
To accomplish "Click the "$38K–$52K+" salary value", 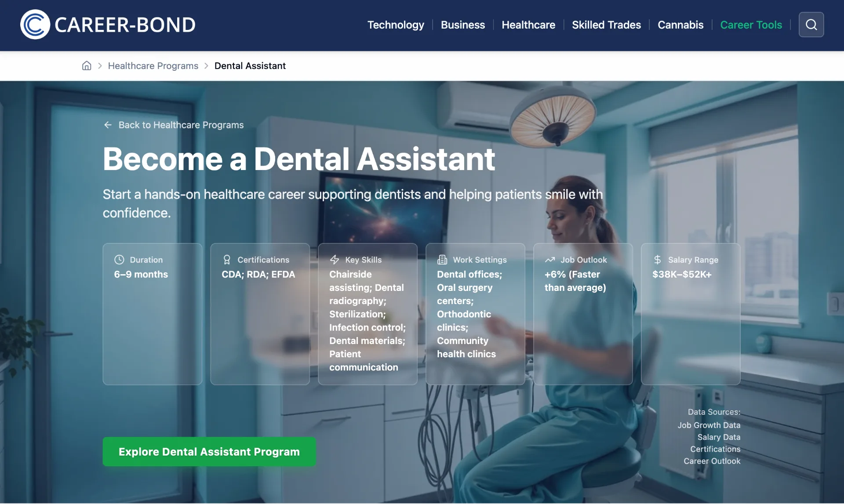I will pos(682,274).
